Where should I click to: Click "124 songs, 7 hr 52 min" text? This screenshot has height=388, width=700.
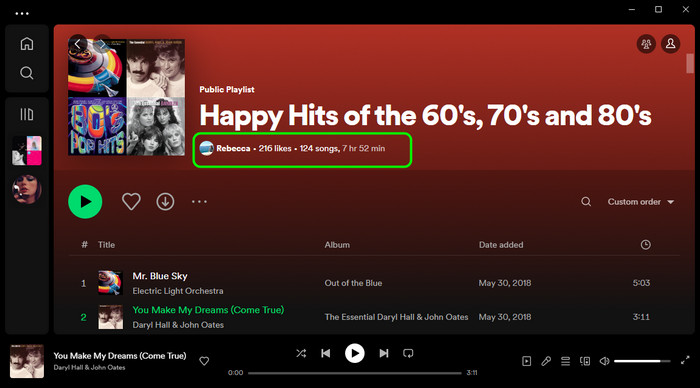point(342,148)
